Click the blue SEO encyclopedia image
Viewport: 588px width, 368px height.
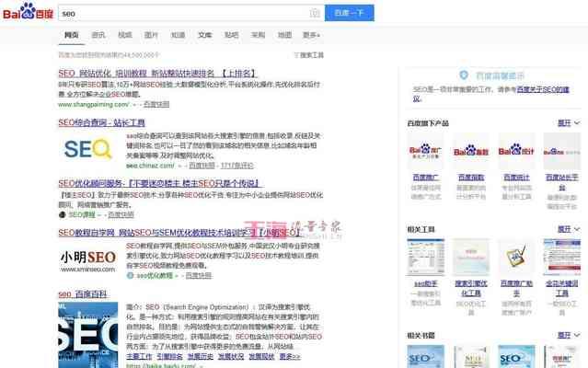[88, 335]
